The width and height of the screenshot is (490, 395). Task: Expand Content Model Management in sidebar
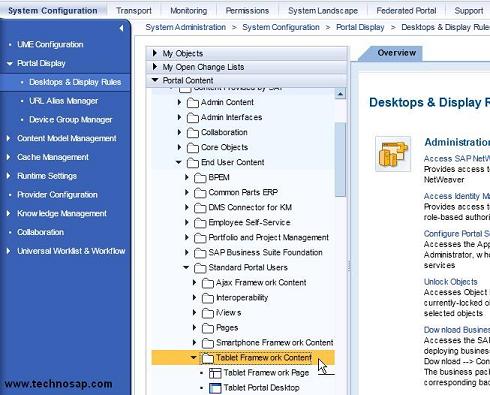[8, 138]
